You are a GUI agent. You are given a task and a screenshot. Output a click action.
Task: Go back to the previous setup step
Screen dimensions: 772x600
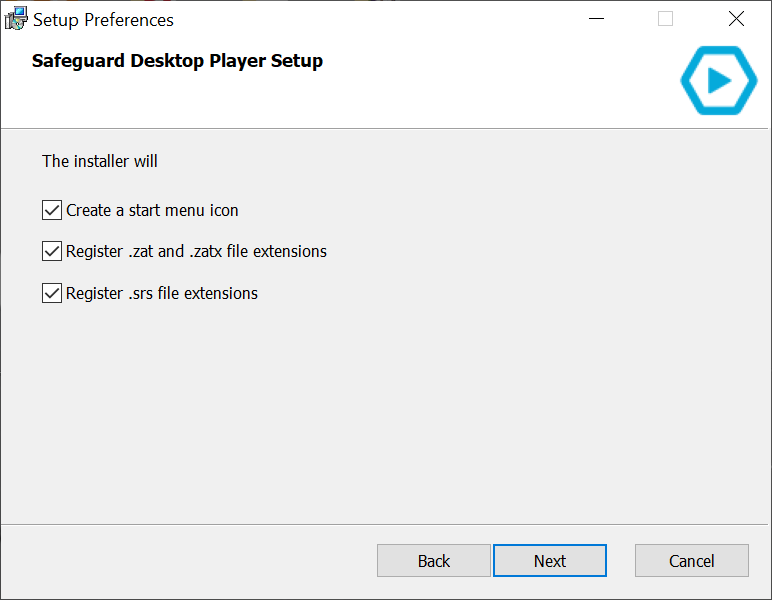[434, 561]
